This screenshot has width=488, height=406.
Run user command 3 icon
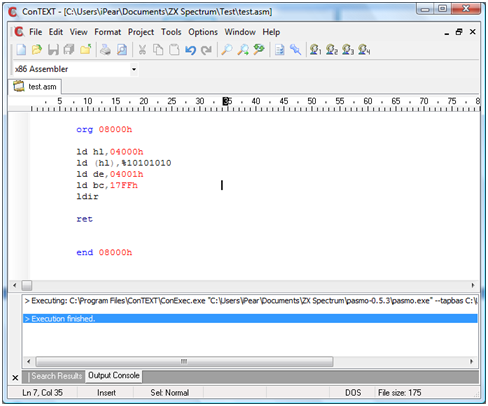[x=348, y=50]
